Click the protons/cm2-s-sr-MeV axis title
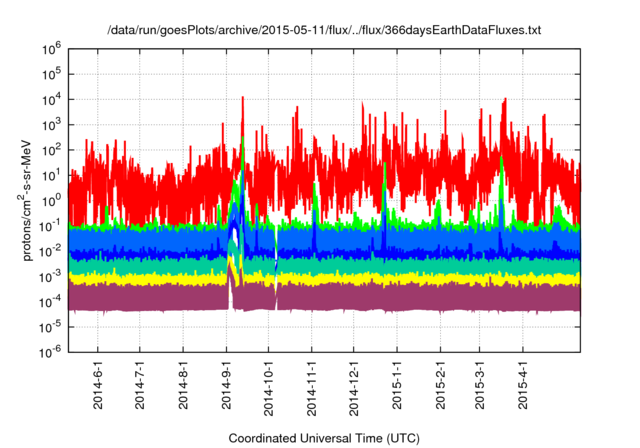The width and height of the screenshot is (640, 448). [x=25, y=200]
